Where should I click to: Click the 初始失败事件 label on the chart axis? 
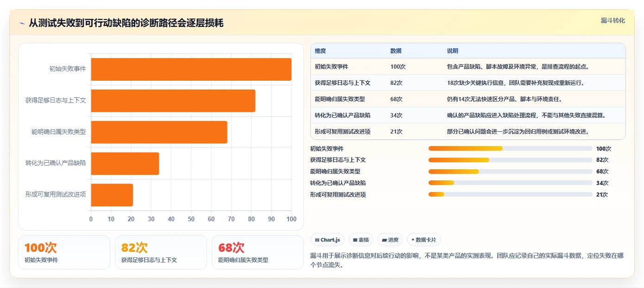pyautogui.click(x=68, y=69)
